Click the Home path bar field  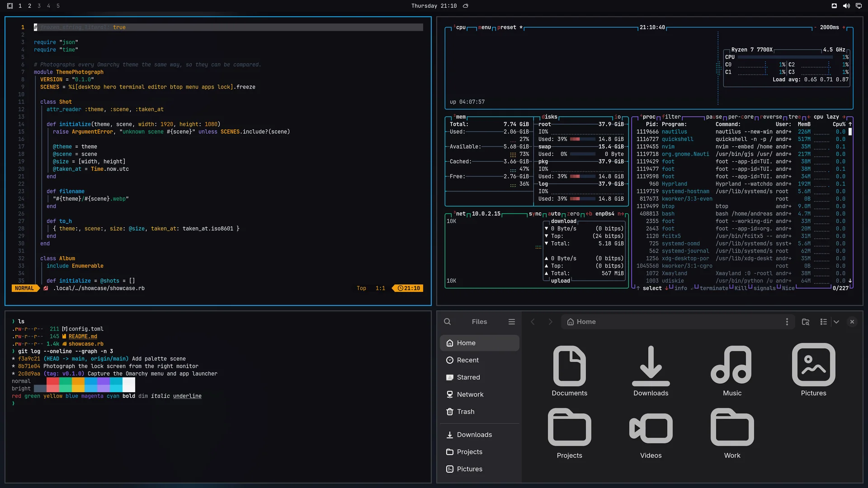[678, 322]
